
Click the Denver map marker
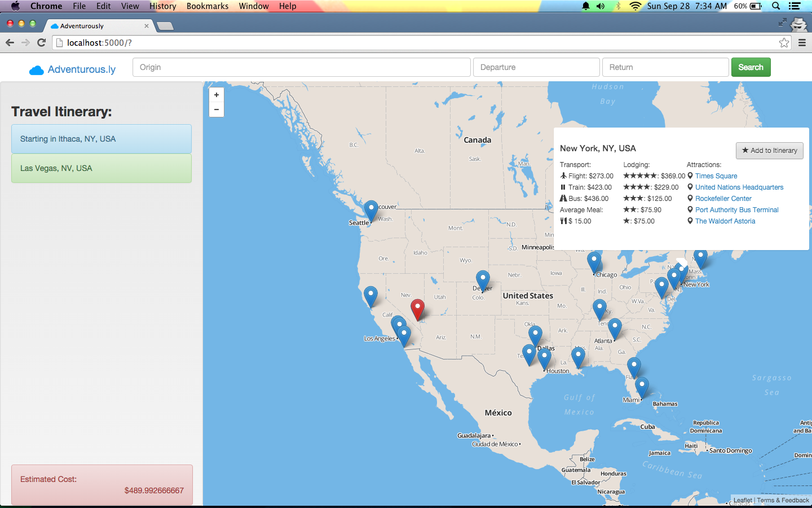pyautogui.click(x=483, y=281)
